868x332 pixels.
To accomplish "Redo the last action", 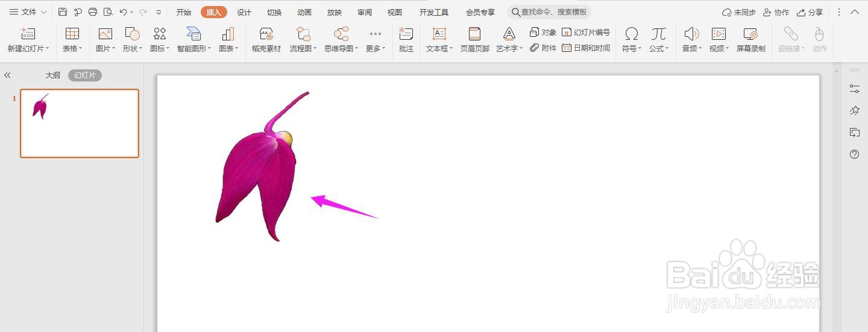I will (x=143, y=12).
